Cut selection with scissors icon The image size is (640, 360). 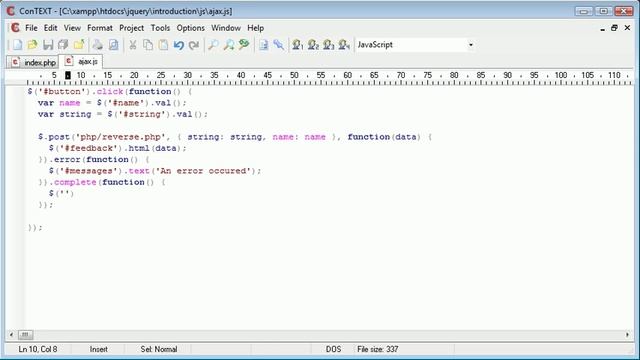(133, 45)
